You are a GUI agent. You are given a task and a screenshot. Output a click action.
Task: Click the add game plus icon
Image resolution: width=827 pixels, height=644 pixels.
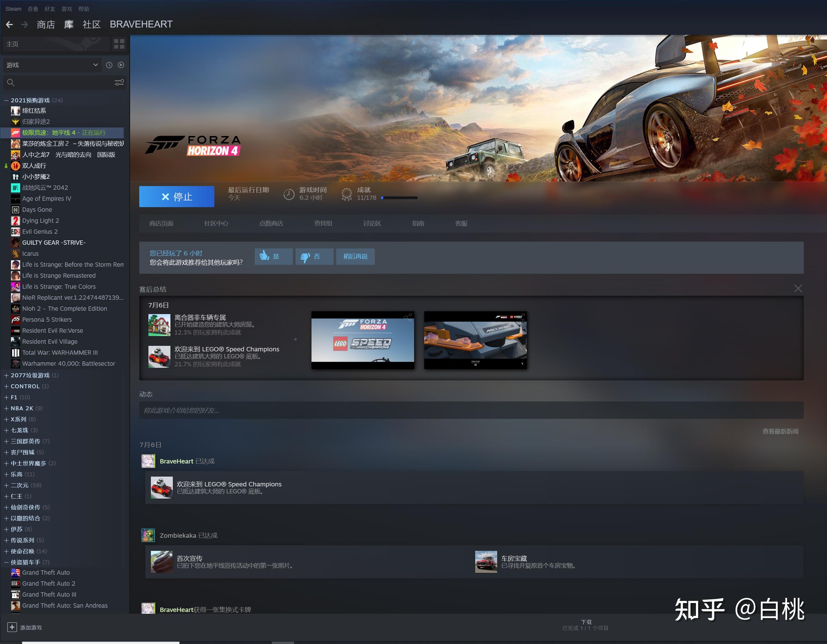coord(12,627)
